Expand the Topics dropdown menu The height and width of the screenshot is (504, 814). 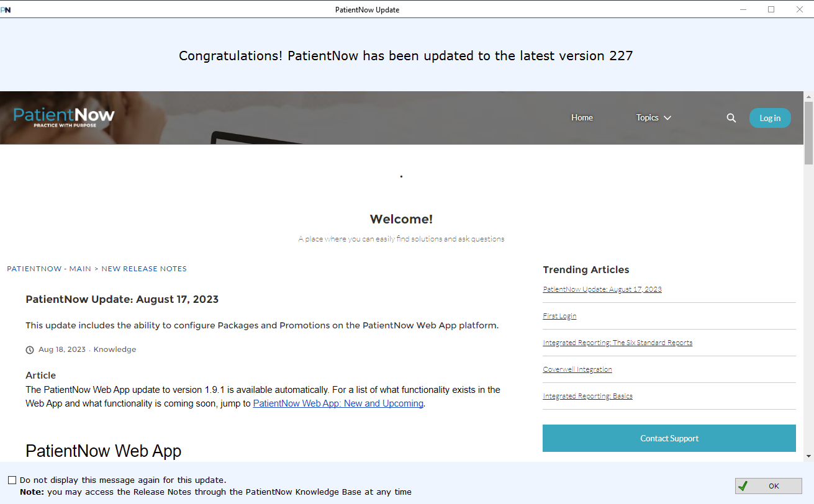653,117
